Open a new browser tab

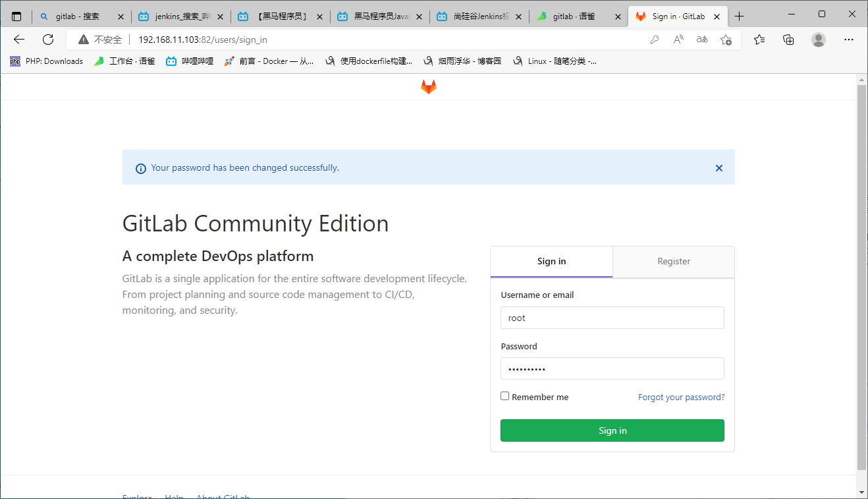point(740,16)
